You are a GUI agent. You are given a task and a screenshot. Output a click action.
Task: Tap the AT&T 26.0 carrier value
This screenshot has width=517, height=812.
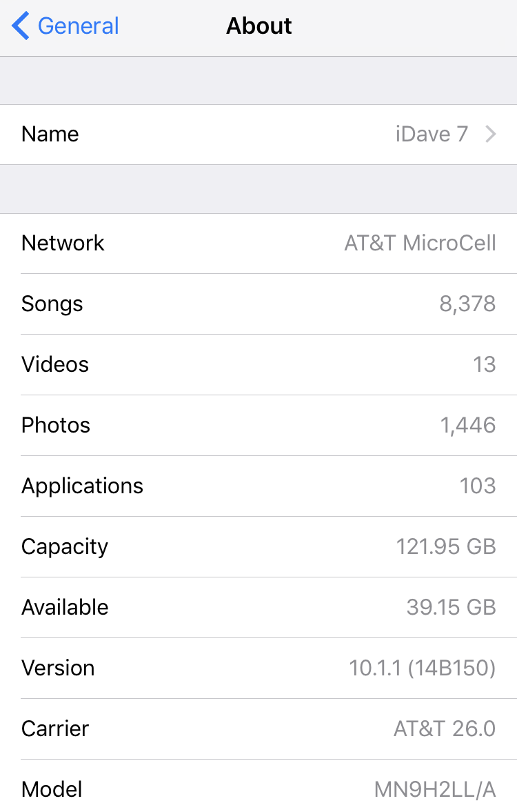pos(445,729)
